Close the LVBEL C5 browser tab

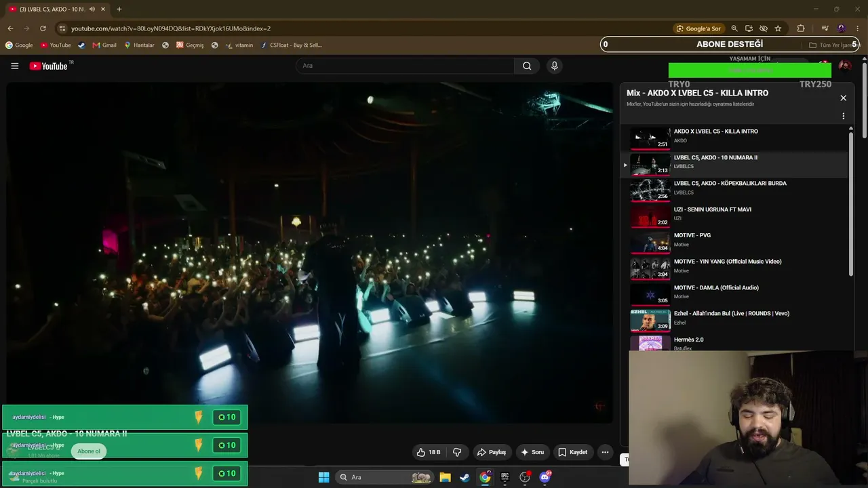103,9
